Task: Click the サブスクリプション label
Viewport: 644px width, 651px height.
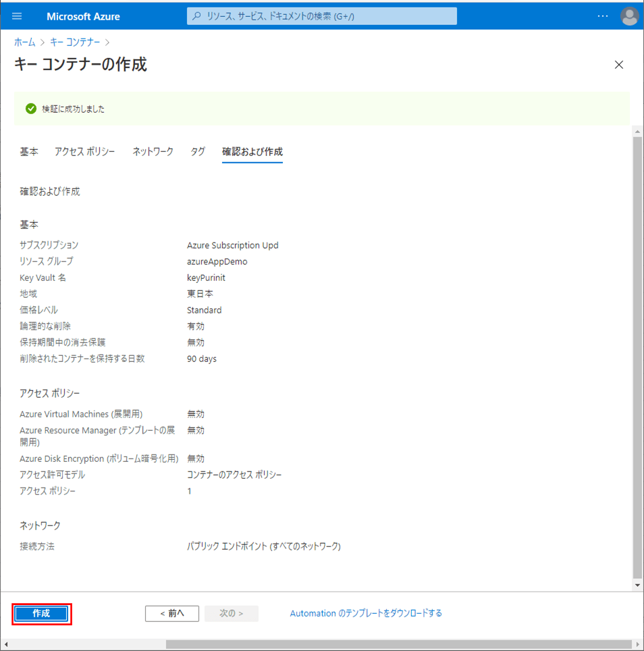Action: [x=49, y=245]
